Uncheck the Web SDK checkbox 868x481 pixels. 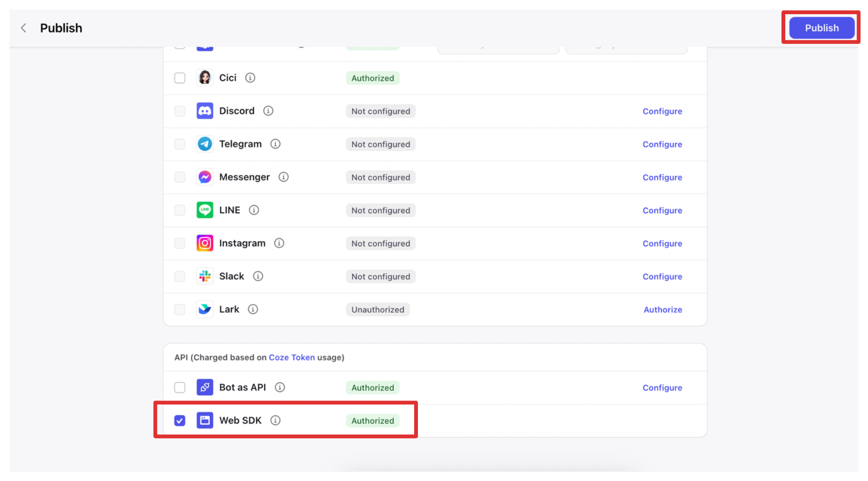[x=180, y=420]
